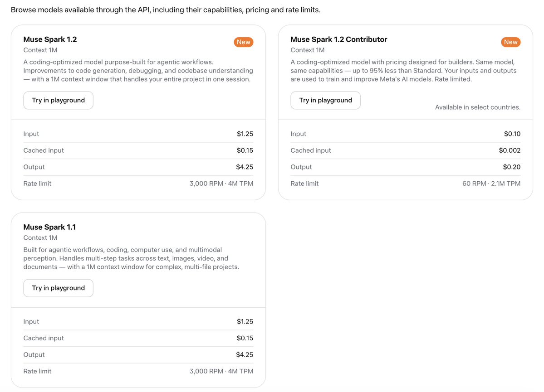Click the $0.10 input price on Contributor
544x392 pixels.
[512, 134]
